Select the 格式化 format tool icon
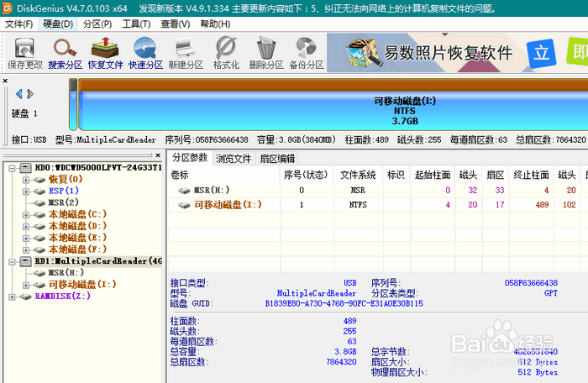 [226, 53]
